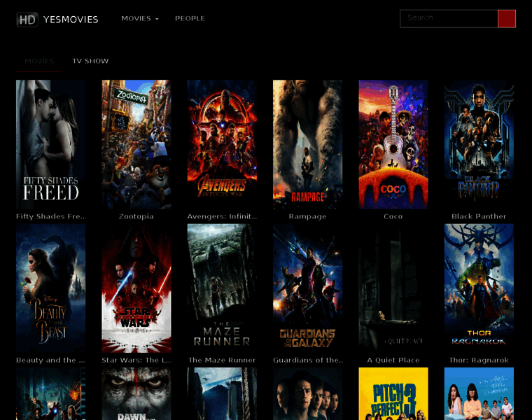Image resolution: width=532 pixels, height=420 pixels.
Task: Open the Guardians of the Galaxy poster
Action: pos(308,288)
